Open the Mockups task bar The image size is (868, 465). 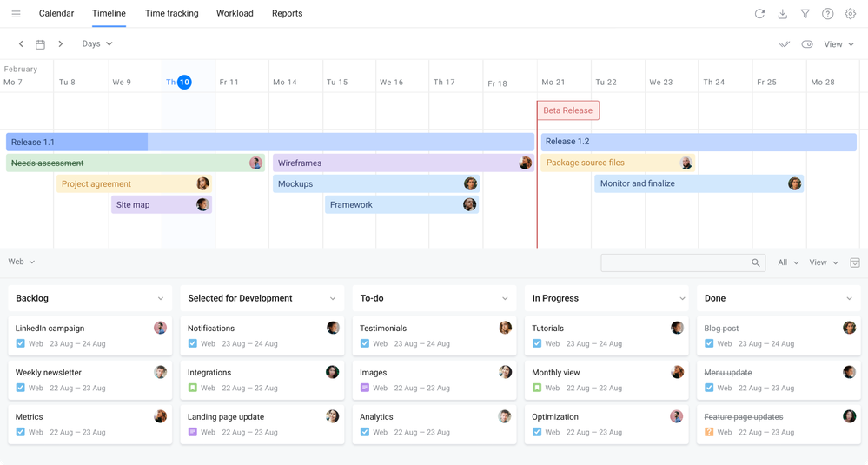coord(376,183)
